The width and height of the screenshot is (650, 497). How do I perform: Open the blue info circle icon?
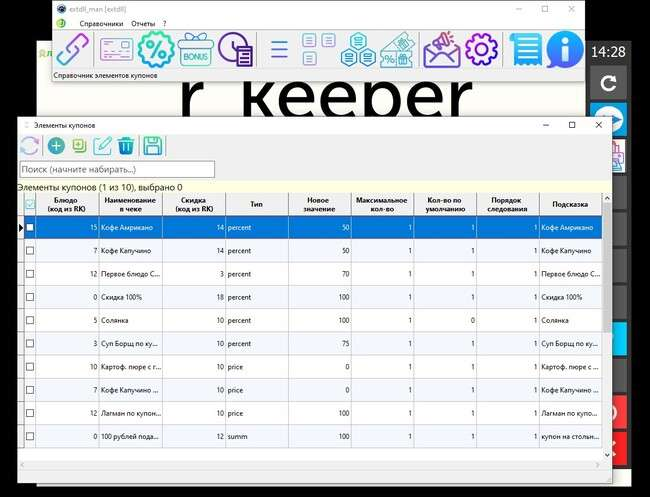564,49
